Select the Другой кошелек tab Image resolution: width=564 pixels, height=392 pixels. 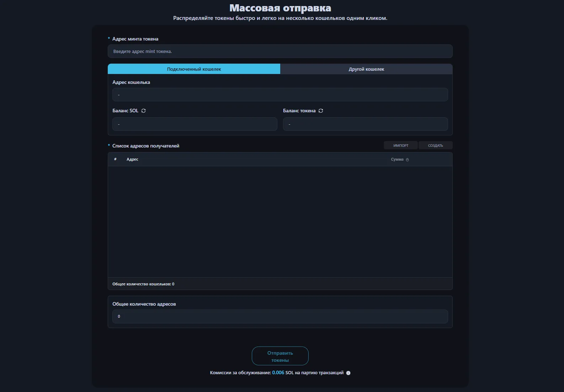(x=366, y=69)
